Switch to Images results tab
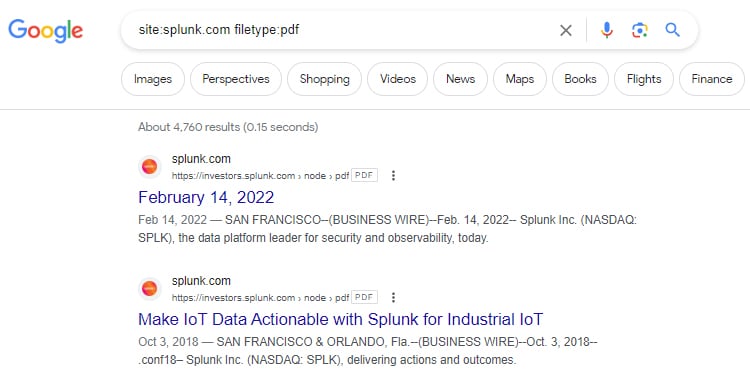The height and width of the screenshot is (378, 750). pyautogui.click(x=153, y=79)
